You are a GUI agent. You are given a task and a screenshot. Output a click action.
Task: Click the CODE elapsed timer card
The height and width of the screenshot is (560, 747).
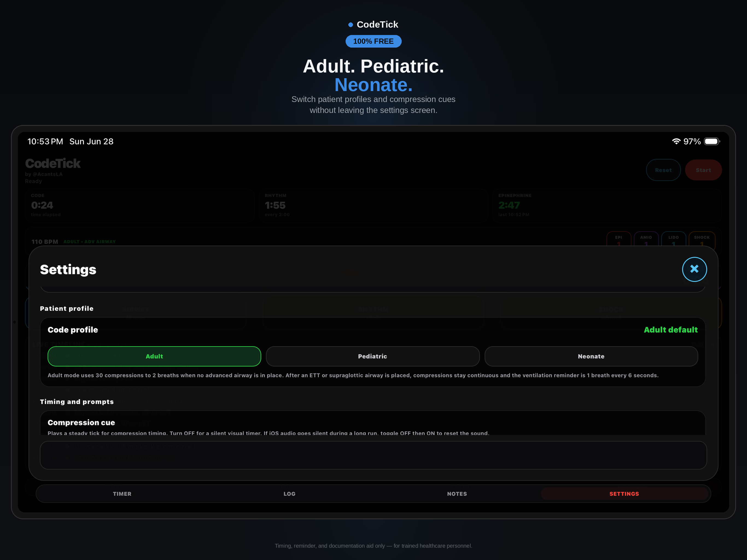click(139, 205)
